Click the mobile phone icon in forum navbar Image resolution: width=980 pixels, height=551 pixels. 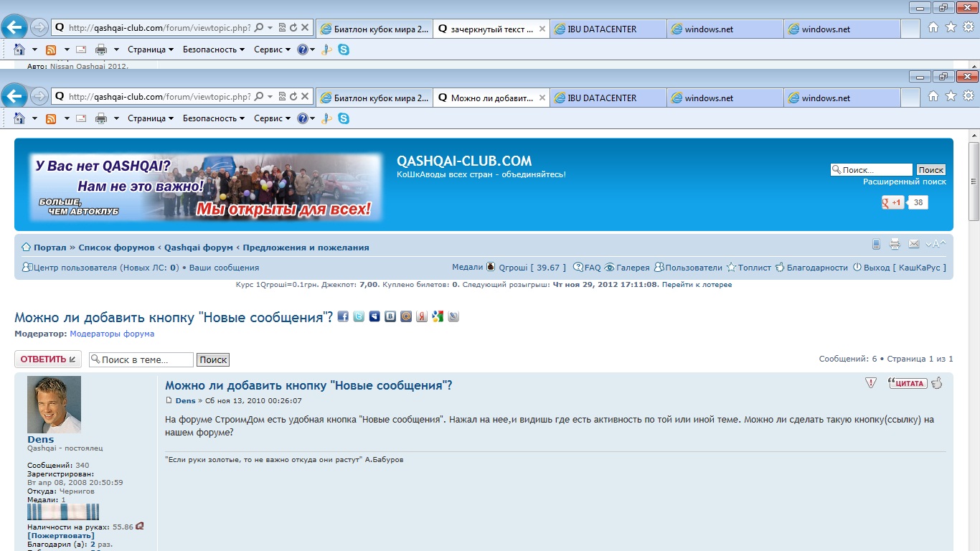coord(876,244)
